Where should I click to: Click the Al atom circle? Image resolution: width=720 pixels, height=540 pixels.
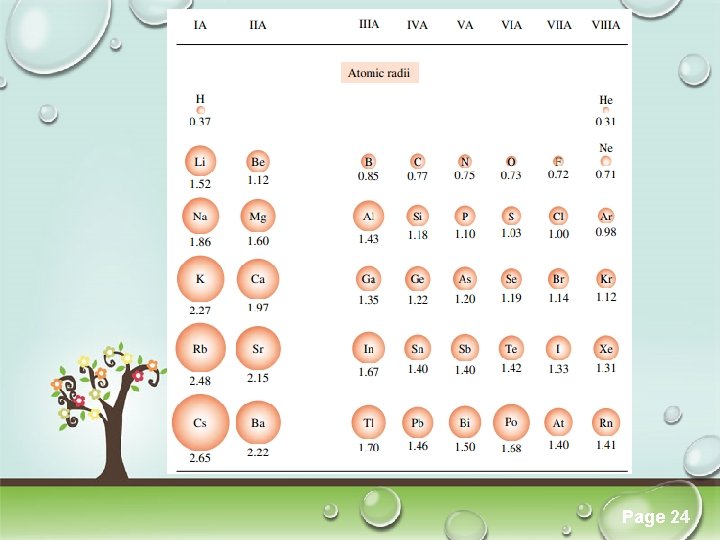coord(368,216)
